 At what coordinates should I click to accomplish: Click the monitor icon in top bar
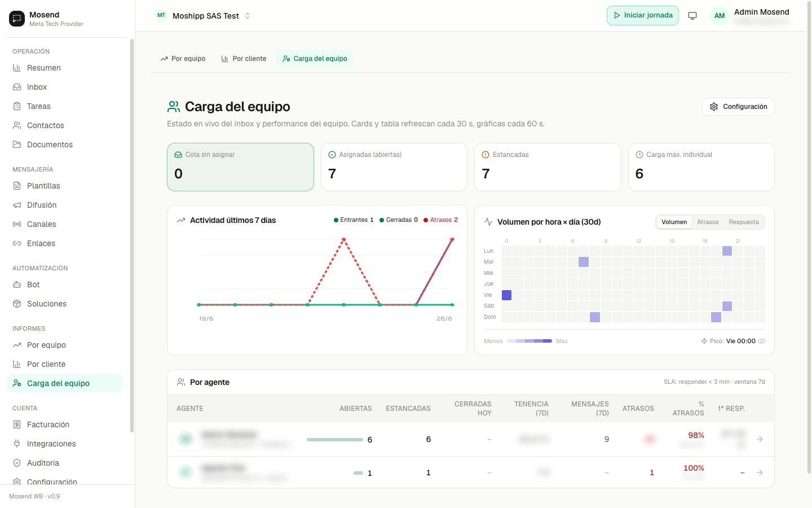coord(692,16)
